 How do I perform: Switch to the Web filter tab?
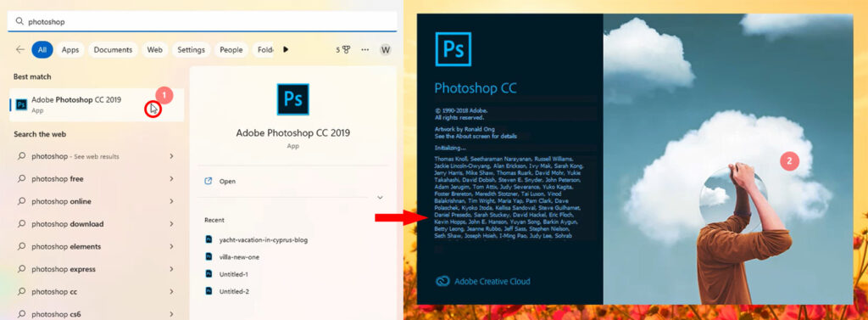[154, 49]
